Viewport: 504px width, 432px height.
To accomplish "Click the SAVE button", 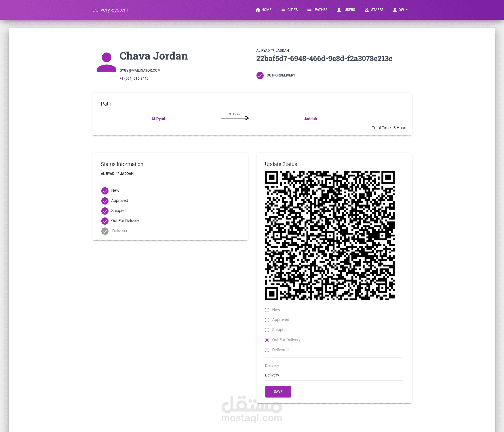I will [x=278, y=391].
